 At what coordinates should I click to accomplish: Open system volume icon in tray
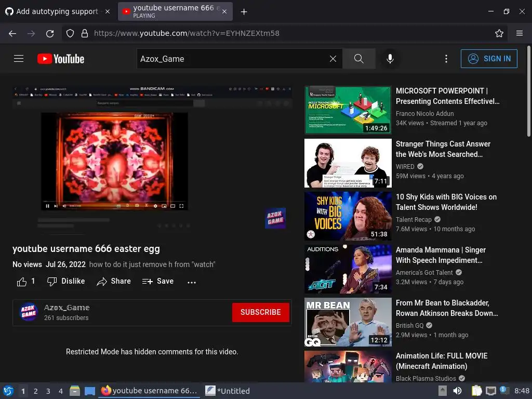457,391
